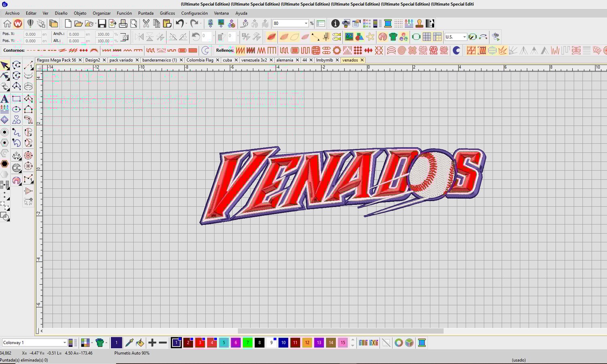The width and height of the screenshot is (607, 364).
Task: Toggle the proportional scaling lock icon
Action: [125, 37]
